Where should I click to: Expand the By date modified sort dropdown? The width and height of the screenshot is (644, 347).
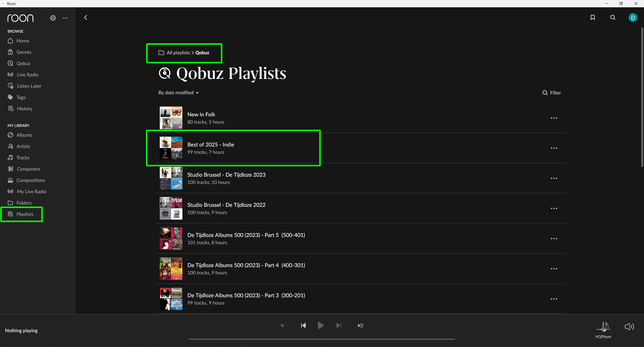coord(179,93)
